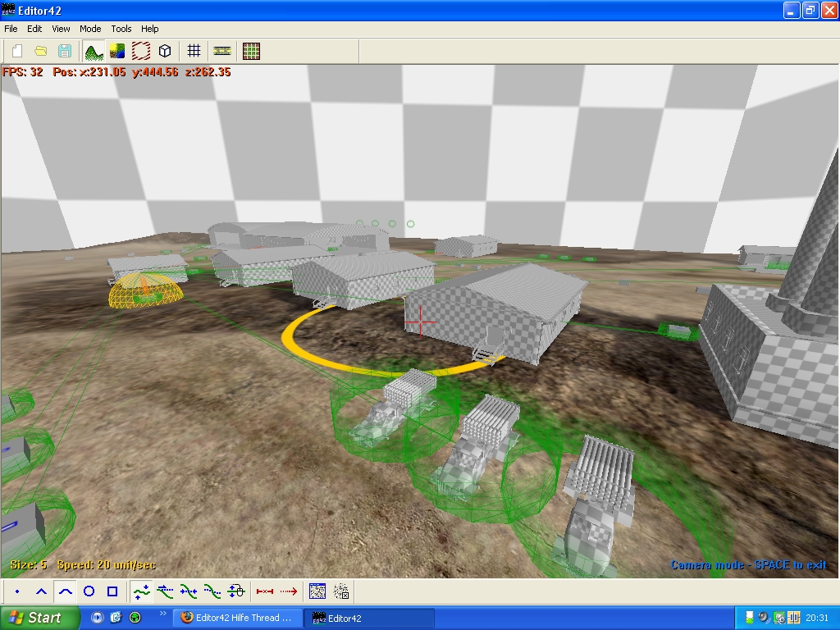
Task: Open the Mode menu
Action: [90, 29]
